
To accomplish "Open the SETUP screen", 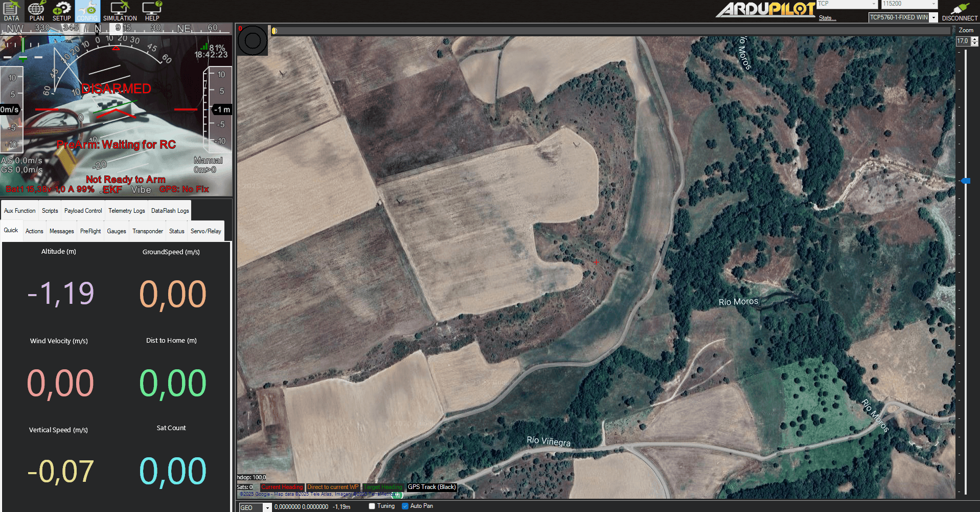I will (62, 11).
